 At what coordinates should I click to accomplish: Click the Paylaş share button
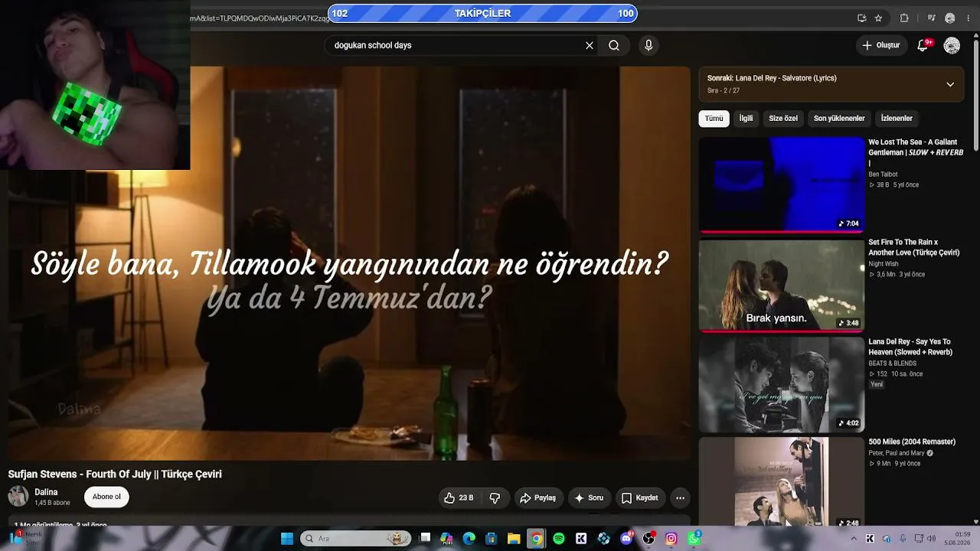pyautogui.click(x=538, y=498)
